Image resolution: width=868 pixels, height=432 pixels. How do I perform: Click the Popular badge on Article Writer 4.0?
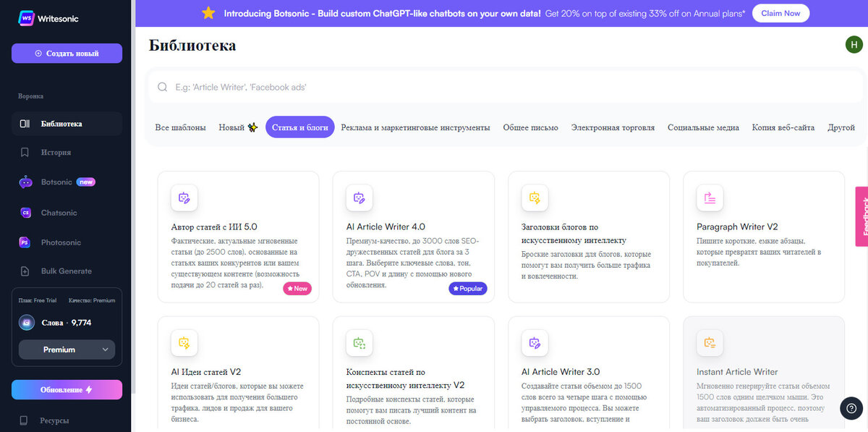468,288
